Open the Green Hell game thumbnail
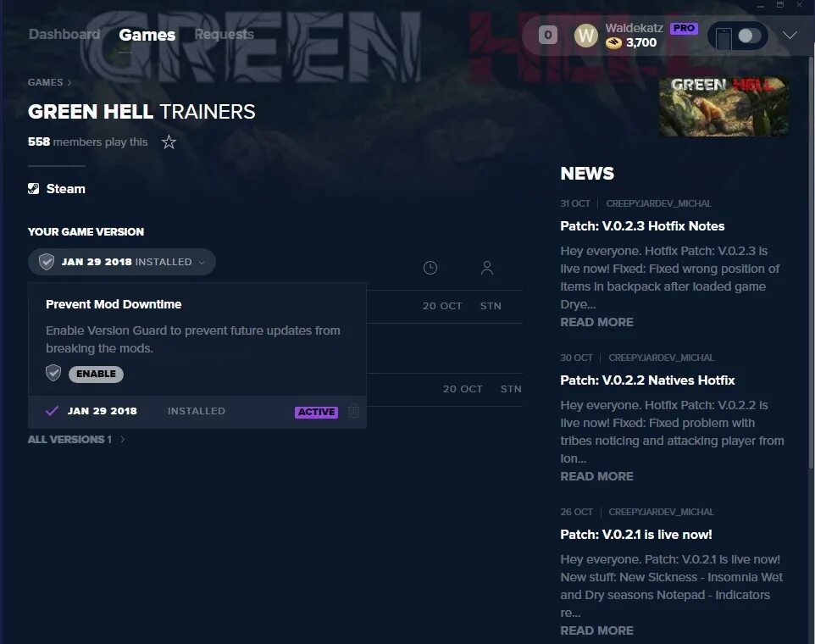Image resolution: width=815 pixels, height=644 pixels. click(724, 107)
